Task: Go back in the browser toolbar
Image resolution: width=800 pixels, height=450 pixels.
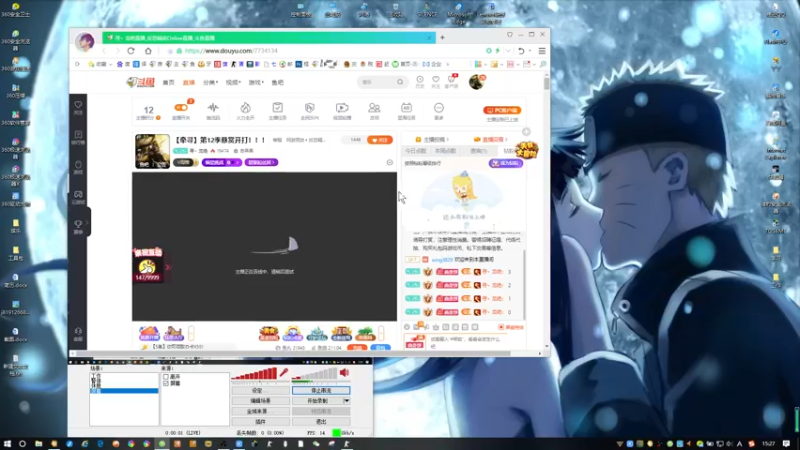Action: 105,51
